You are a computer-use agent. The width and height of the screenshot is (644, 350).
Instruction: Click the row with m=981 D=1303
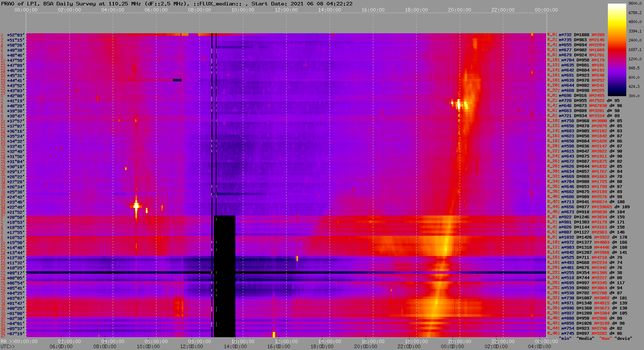click(x=586, y=222)
